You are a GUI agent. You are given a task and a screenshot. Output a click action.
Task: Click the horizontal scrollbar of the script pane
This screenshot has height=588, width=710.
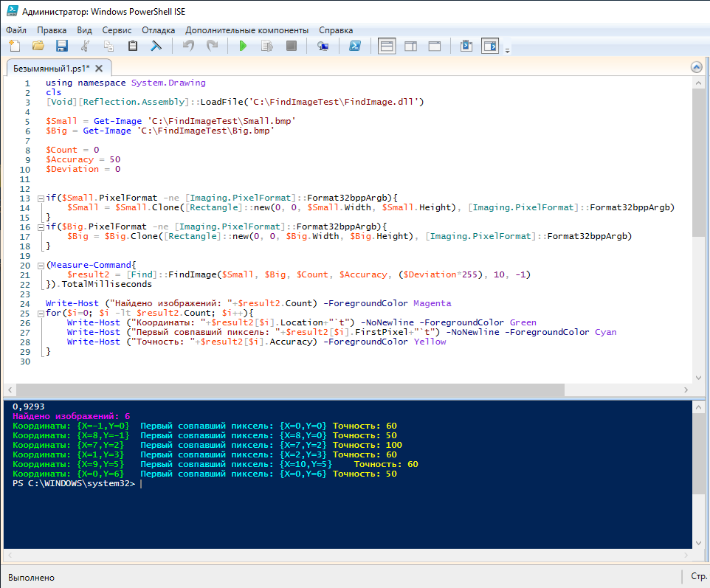(x=295, y=390)
